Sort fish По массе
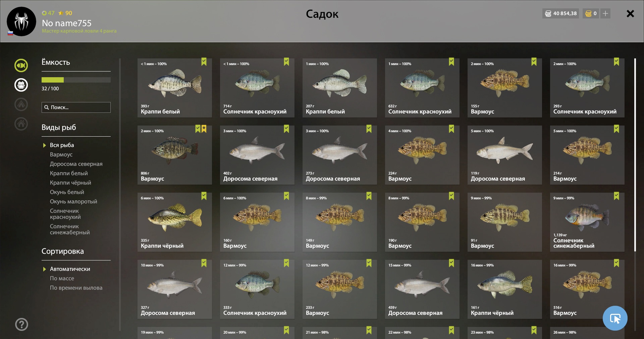 pyautogui.click(x=62, y=278)
